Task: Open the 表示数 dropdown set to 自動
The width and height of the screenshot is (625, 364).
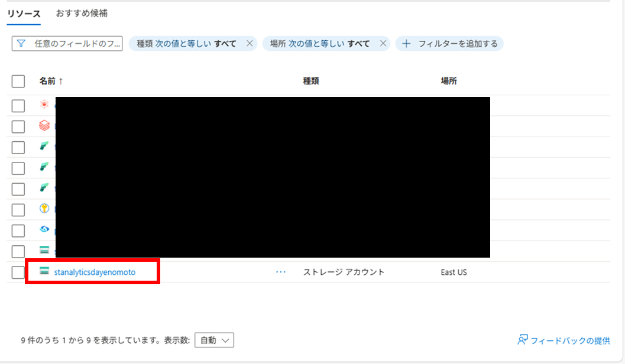Action: [x=214, y=340]
